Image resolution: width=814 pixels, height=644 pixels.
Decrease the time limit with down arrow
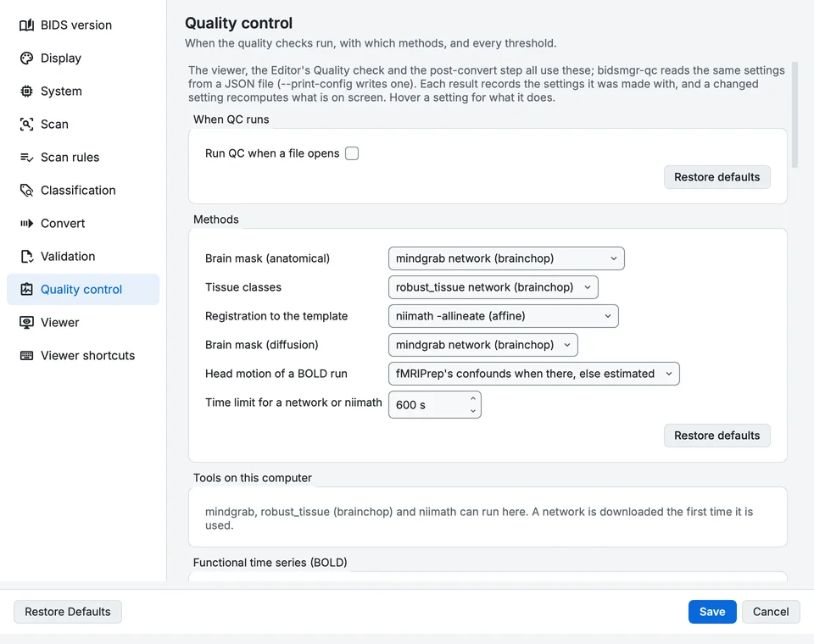tap(473, 411)
